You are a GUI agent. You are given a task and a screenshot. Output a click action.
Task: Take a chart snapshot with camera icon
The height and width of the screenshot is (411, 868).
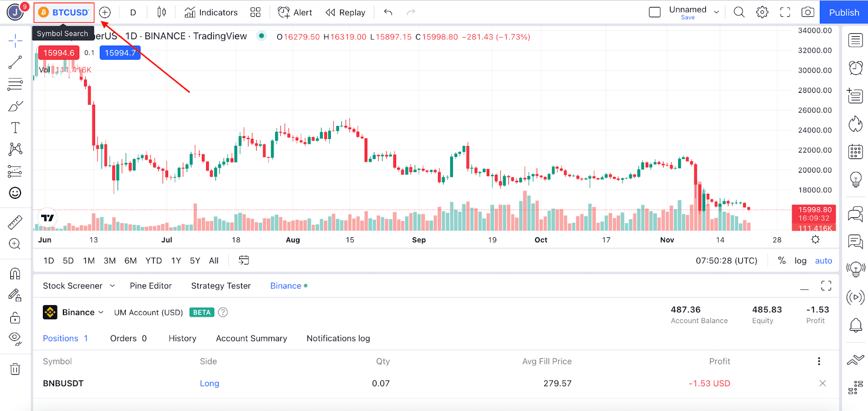point(808,12)
